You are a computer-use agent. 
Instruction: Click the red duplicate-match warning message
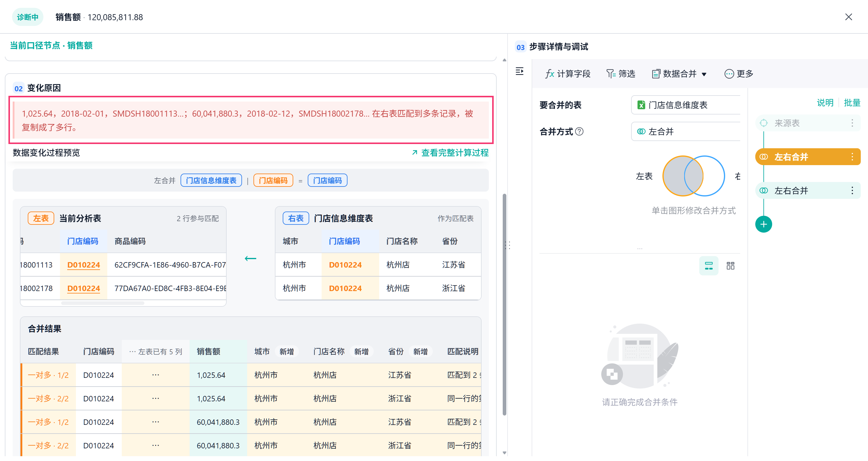(x=251, y=120)
